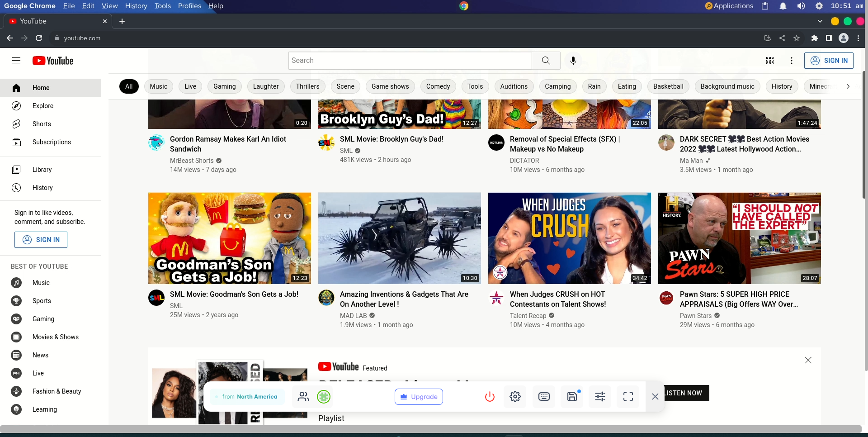The width and height of the screenshot is (868, 437).
Task: Open Chrome extensions puzzle icon
Action: tap(815, 38)
